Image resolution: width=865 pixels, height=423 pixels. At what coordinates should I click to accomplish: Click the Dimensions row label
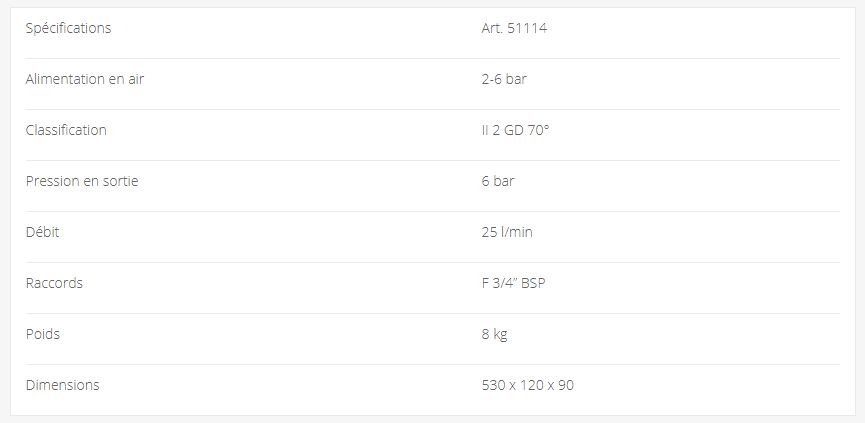point(62,385)
